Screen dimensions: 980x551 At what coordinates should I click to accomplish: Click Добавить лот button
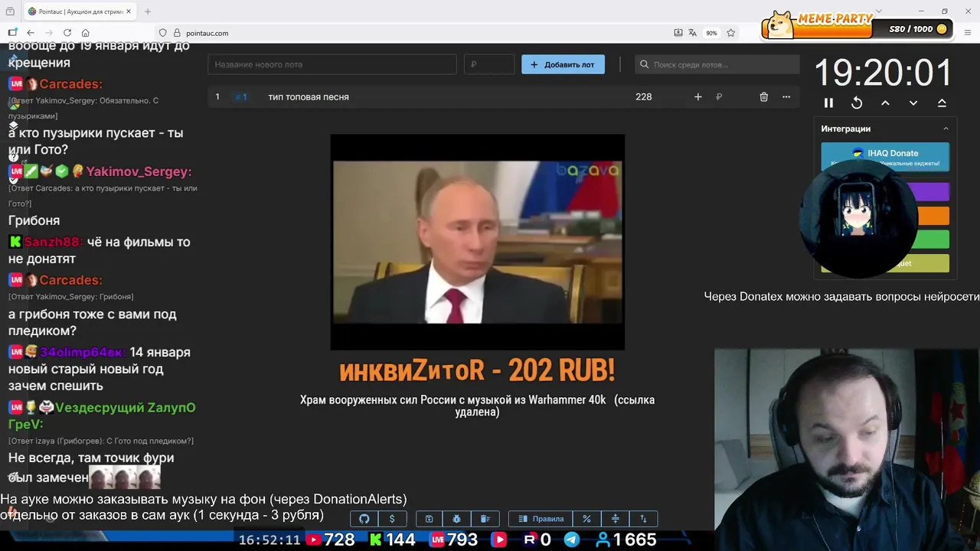click(563, 64)
